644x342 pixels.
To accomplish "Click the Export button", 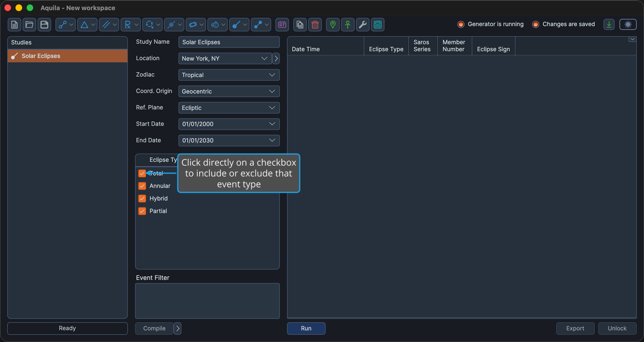I will tap(575, 328).
